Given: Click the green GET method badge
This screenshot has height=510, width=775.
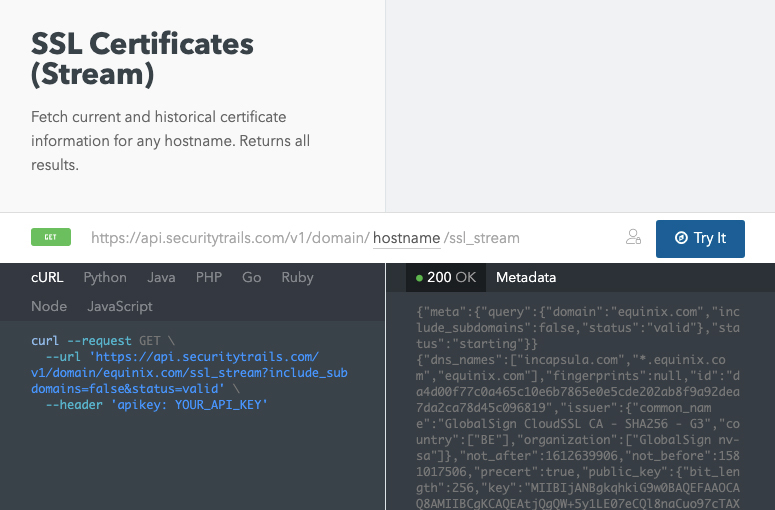Looking at the screenshot, I should tap(51, 237).
